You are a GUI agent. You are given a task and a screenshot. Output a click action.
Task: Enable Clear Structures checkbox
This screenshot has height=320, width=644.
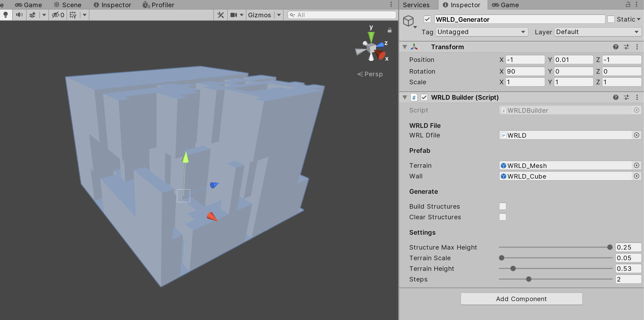502,217
